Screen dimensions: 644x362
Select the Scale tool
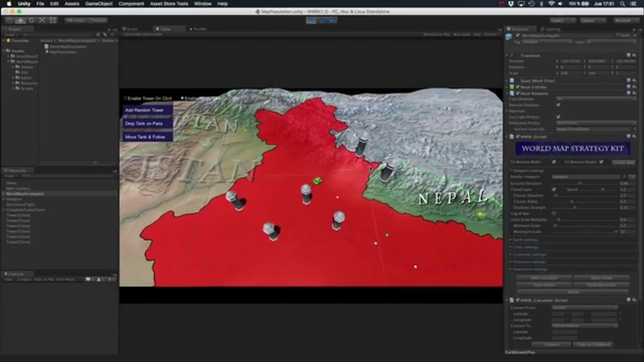coord(42,20)
